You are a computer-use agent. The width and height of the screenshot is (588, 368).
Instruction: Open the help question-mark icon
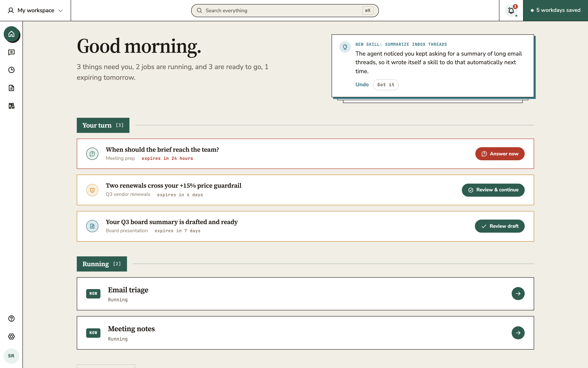11,319
